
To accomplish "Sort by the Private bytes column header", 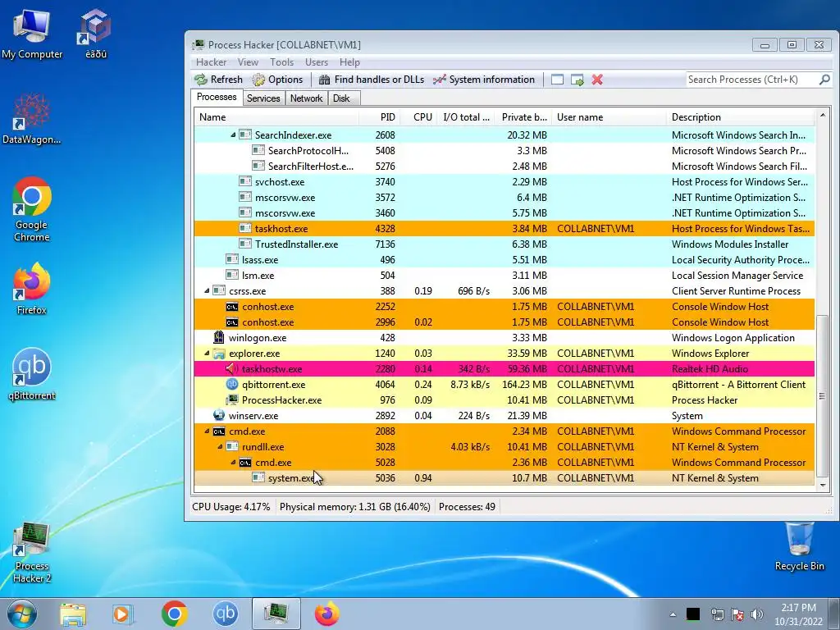I will (523, 116).
